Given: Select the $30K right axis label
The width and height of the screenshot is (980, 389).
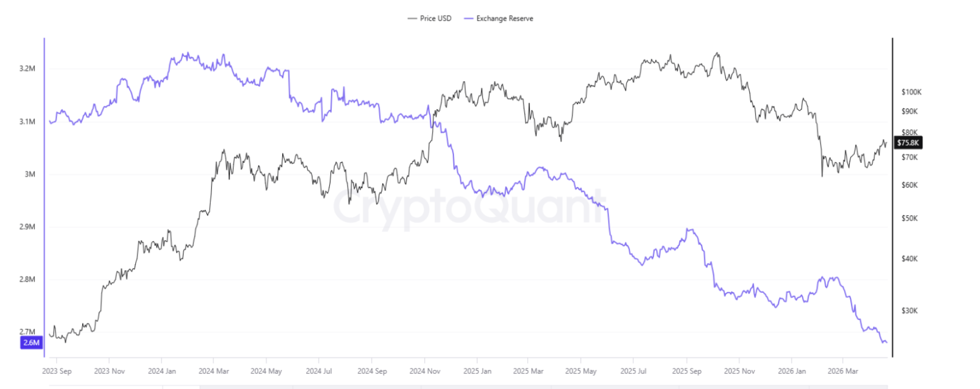Looking at the screenshot, I should pyautogui.click(x=910, y=311).
